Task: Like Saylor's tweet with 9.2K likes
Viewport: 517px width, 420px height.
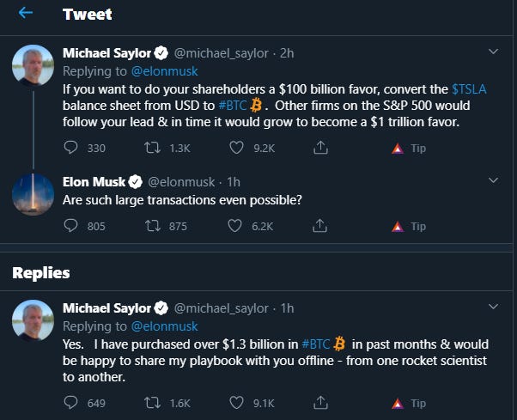Action: click(x=237, y=148)
